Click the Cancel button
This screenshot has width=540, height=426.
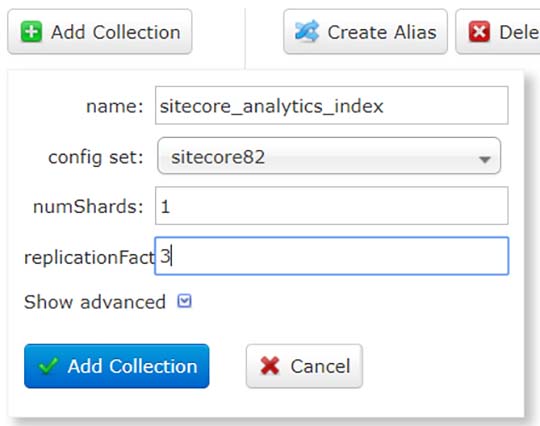tap(304, 366)
